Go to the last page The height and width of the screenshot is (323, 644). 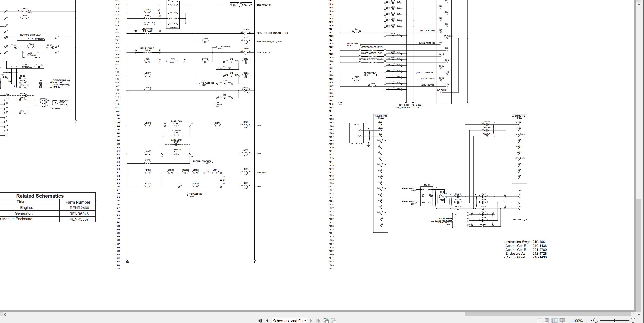click(x=318, y=321)
